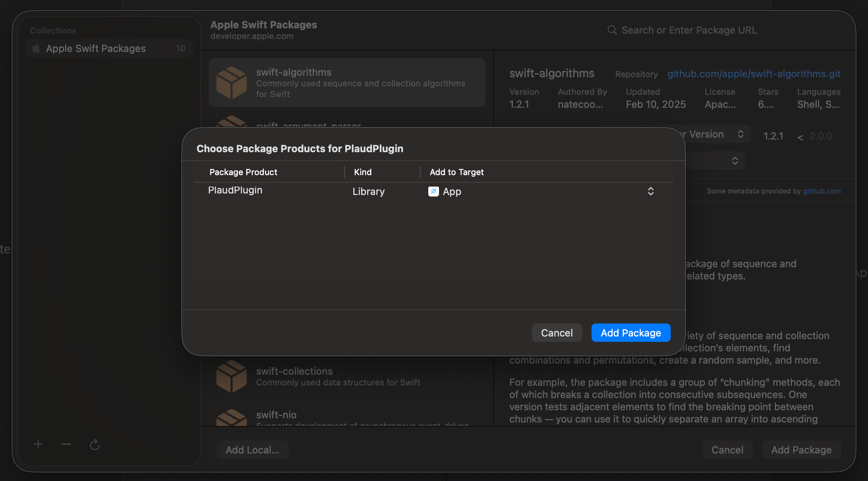Select the PlaudPlugin package product row
This screenshot has width=868, height=481.
(434, 191)
